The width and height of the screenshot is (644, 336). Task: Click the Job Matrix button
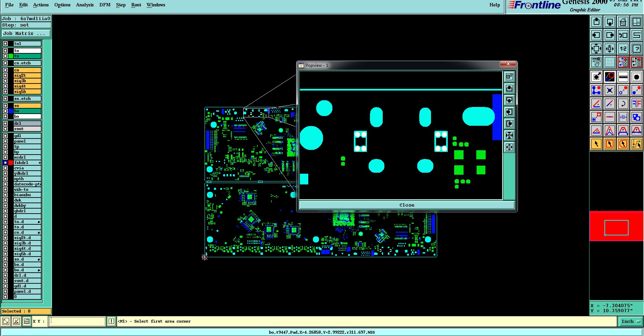[x=26, y=34]
